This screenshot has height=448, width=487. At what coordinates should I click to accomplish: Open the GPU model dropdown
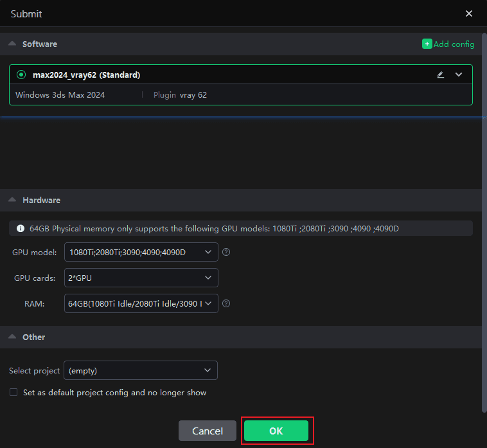point(141,252)
